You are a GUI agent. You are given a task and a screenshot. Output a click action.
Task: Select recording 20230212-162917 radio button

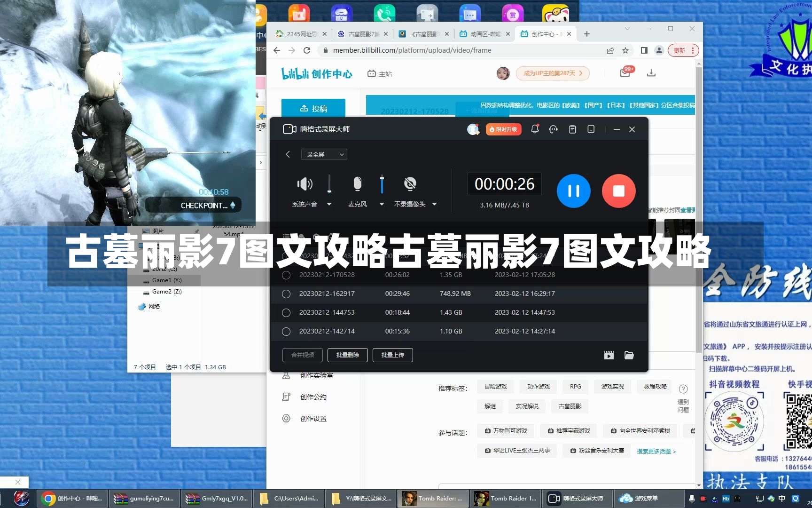tap(286, 294)
